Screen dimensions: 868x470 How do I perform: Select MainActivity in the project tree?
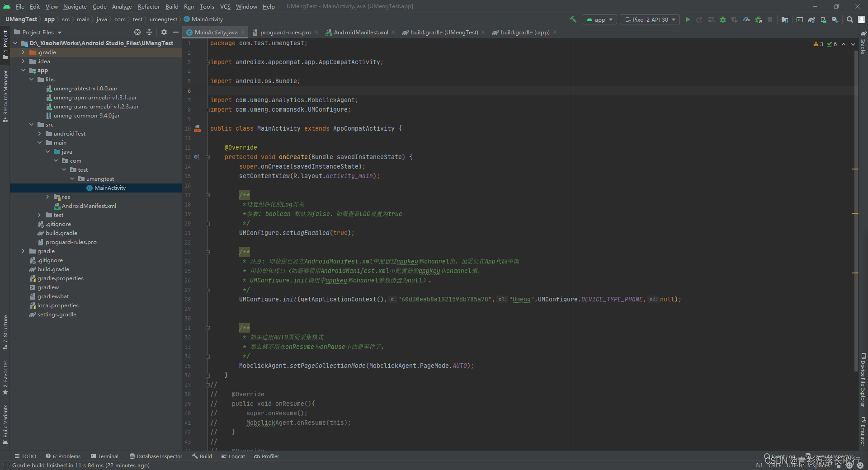(x=110, y=188)
